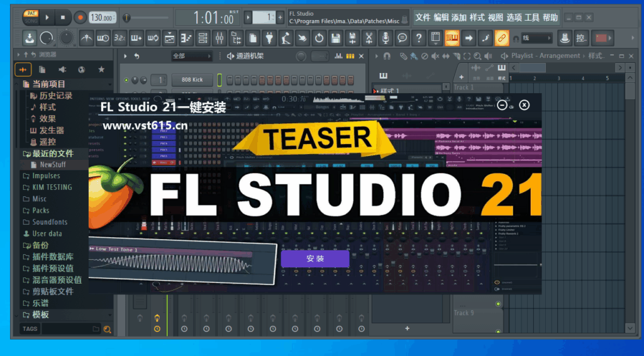Open the plugin picker plug icon

click(x=269, y=38)
